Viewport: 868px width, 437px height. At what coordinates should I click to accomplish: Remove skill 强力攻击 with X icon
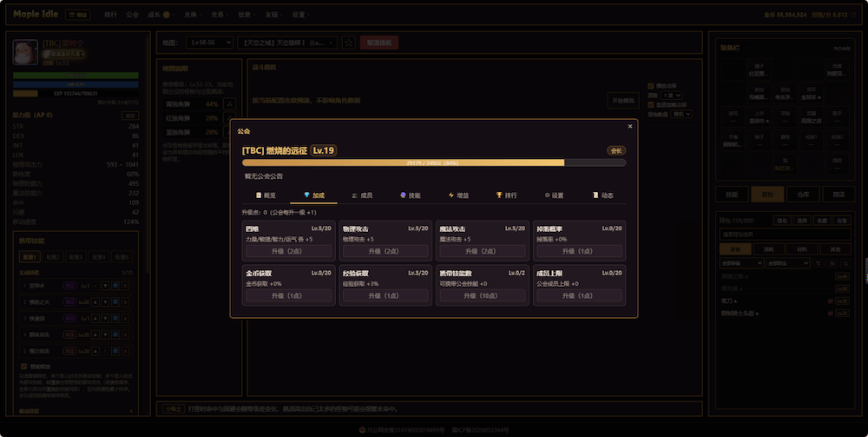coord(125,351)
